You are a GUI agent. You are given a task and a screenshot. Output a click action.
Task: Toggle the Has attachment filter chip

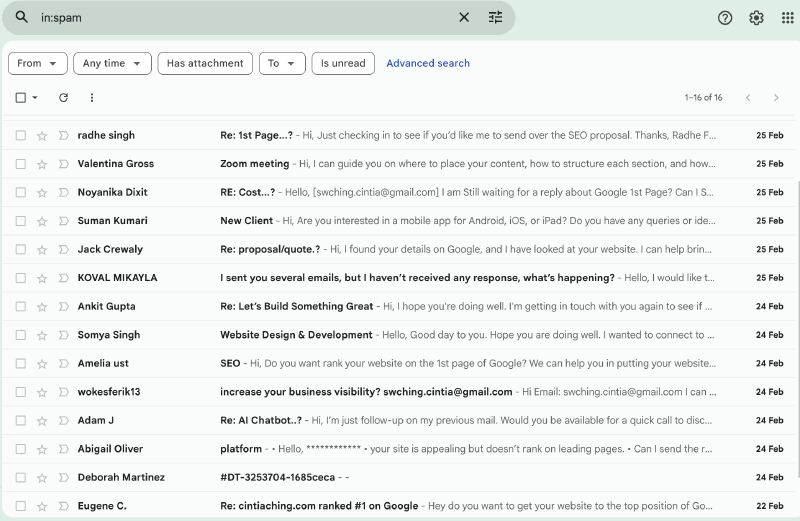205,63
